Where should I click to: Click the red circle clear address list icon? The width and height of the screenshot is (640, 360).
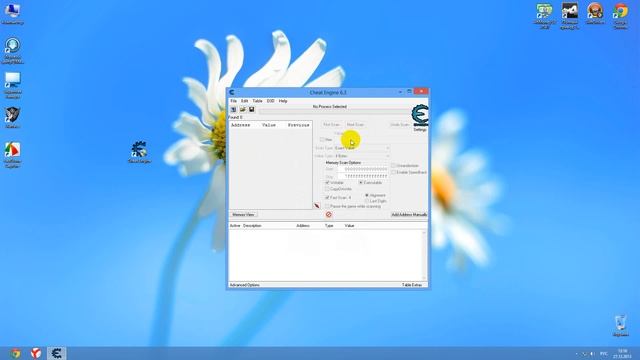(329, 214)
